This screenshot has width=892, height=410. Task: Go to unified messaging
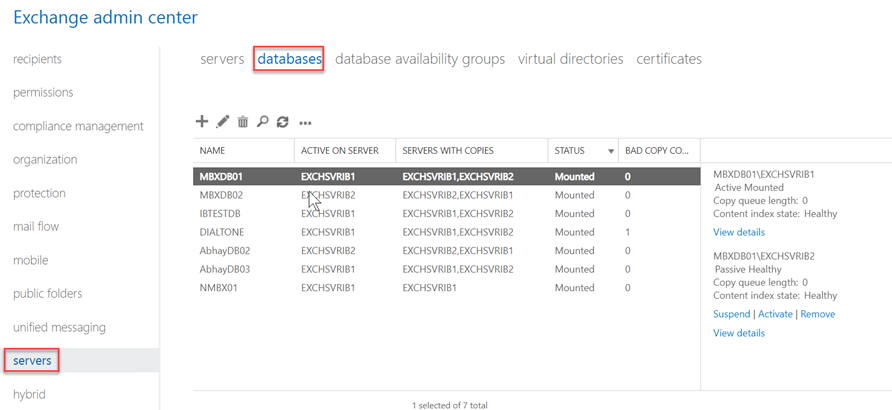point(59,328)
